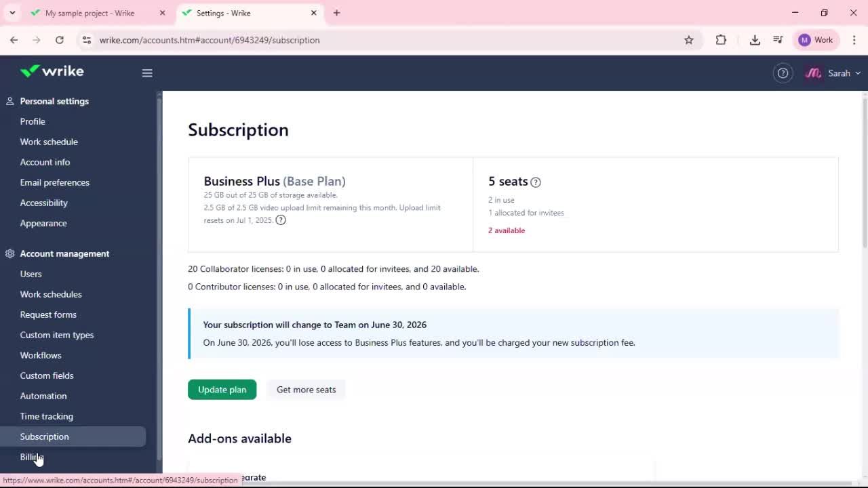The height and width of the screenshot is (488, 868).
Task: Click the address bar URL
Action: click(x=210, y=40)
